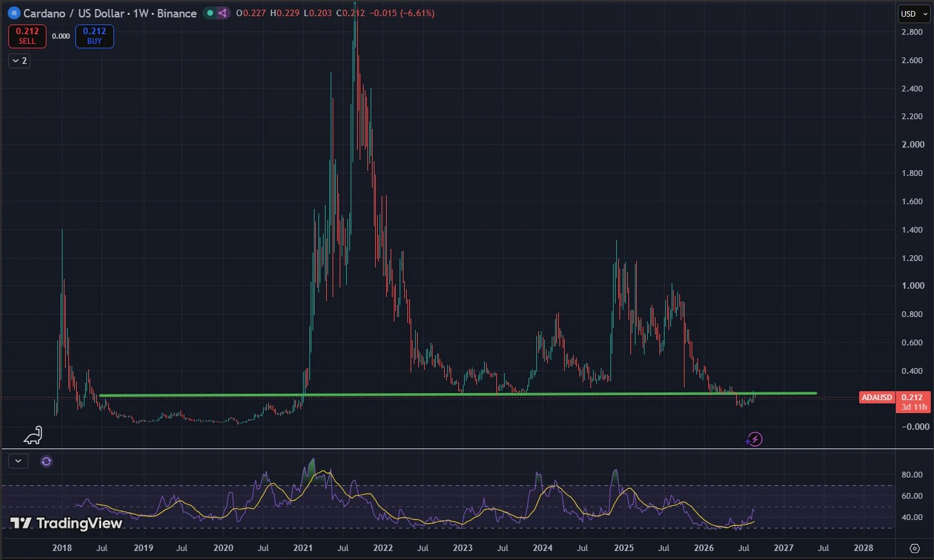Click 2023 on the time axis
The image size is (934, 560).
[463, 548]
